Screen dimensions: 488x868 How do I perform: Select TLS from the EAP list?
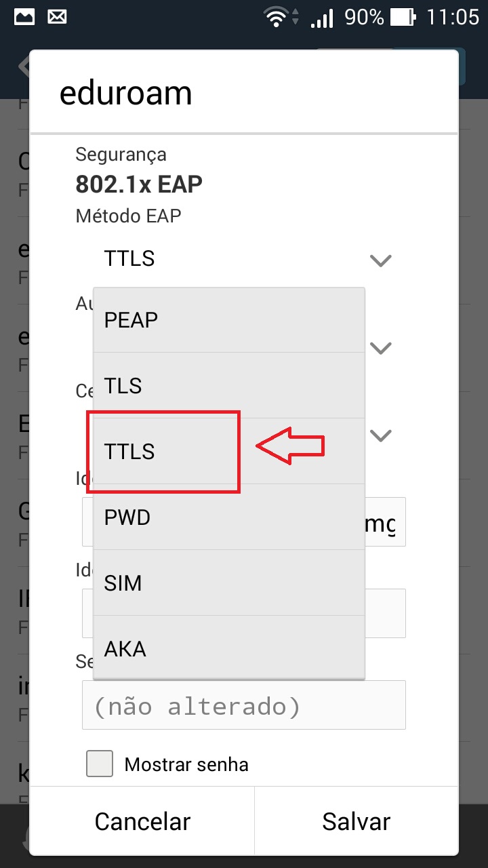tap(228, 386)
